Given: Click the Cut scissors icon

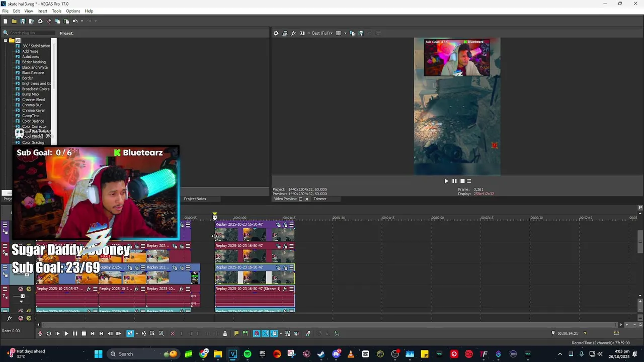Looking at the screenshot, I should (49, 21).
